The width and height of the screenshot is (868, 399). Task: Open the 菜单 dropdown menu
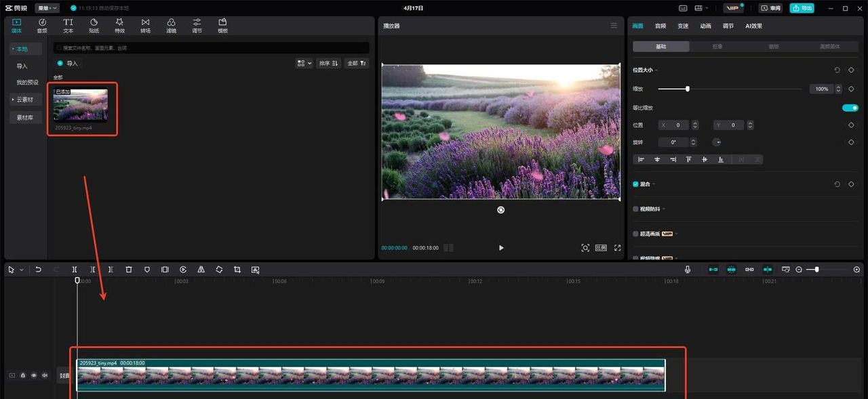(47, 8)
